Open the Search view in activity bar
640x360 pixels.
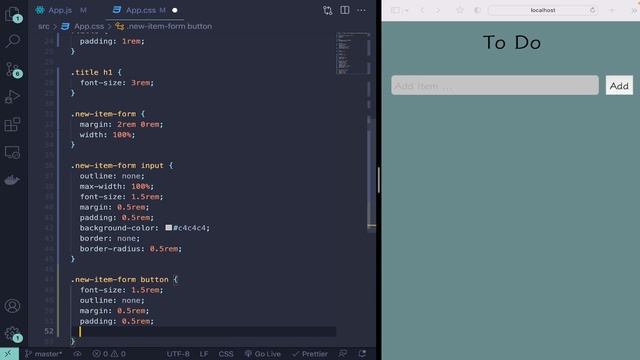13,41
